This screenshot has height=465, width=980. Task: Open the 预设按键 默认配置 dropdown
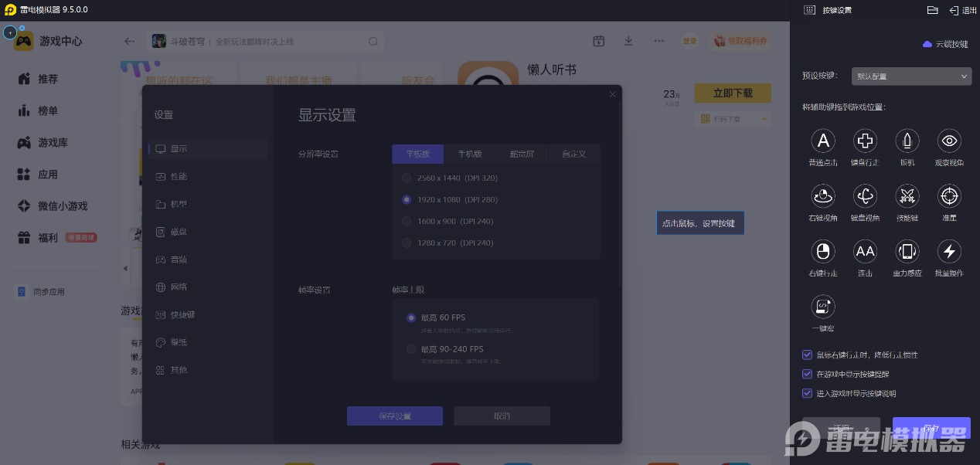[x=911, y=76]
